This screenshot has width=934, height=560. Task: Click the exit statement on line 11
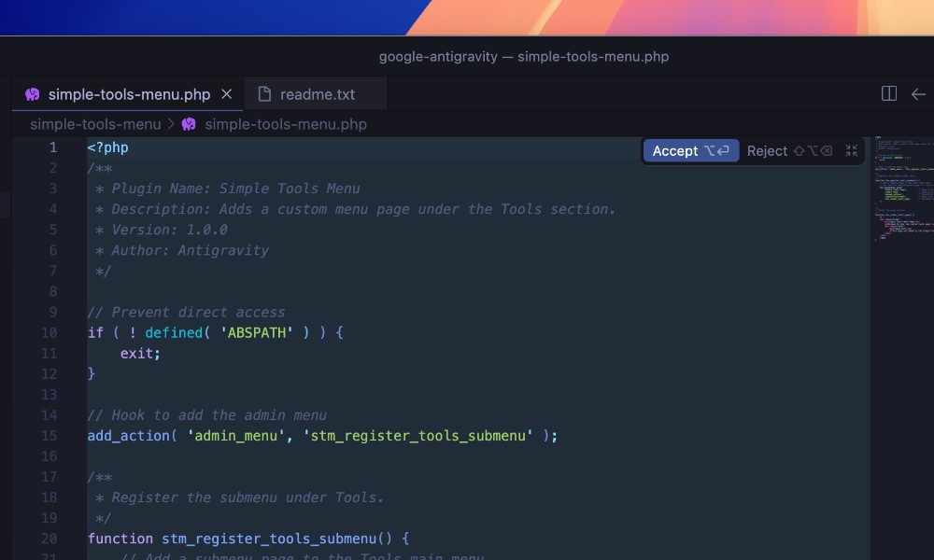pyautogui.click(x=137, y=353)
